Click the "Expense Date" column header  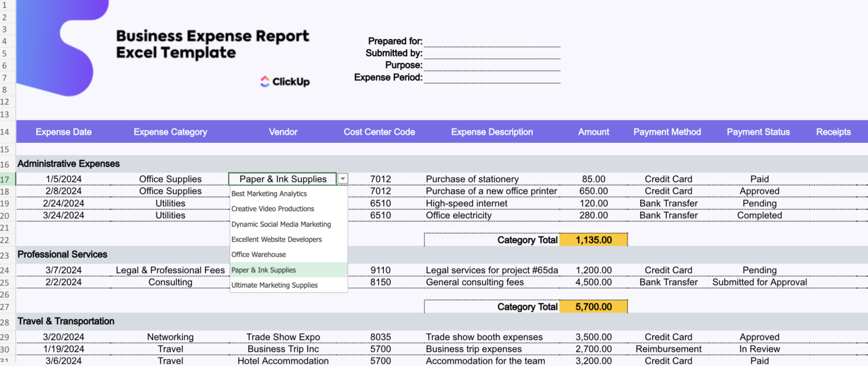(x=63, y=132)
